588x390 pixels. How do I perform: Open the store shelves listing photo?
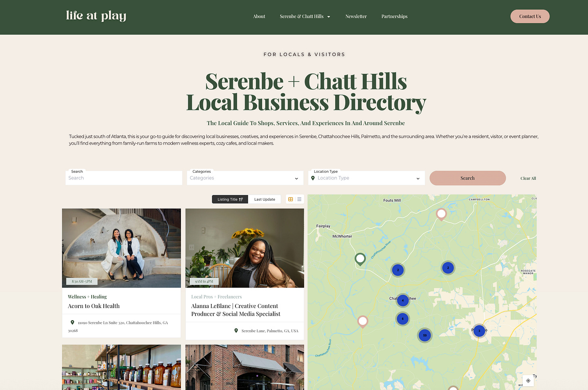[x=122, y=367]
